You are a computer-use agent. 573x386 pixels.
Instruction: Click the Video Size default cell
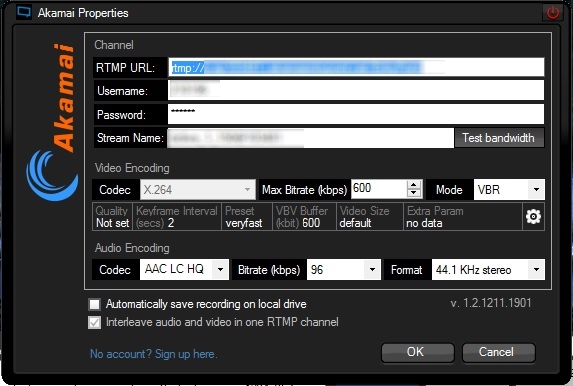click(x=369, y=217)
